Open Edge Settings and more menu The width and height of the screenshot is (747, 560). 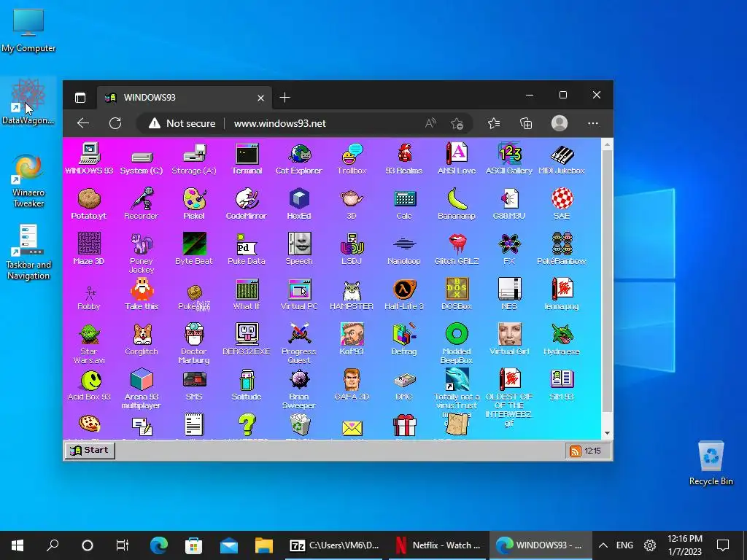click(592, 123)
